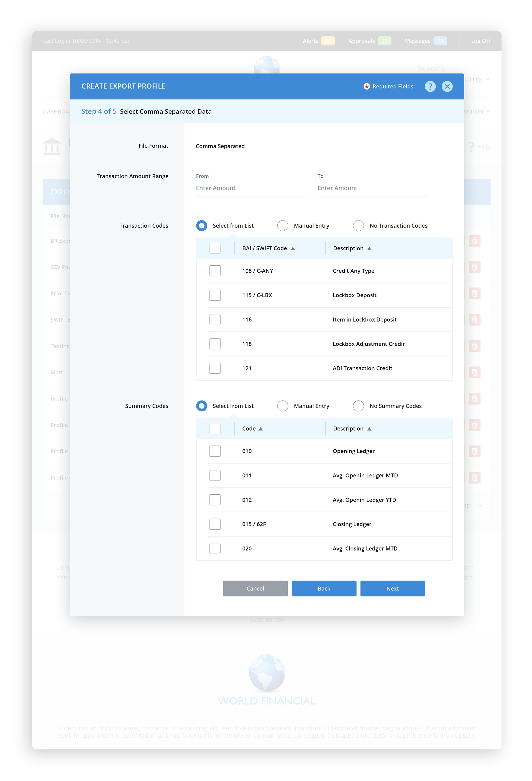
Task: Check the 015 / 62F Closing Ledger row
Action: point(215,524)
